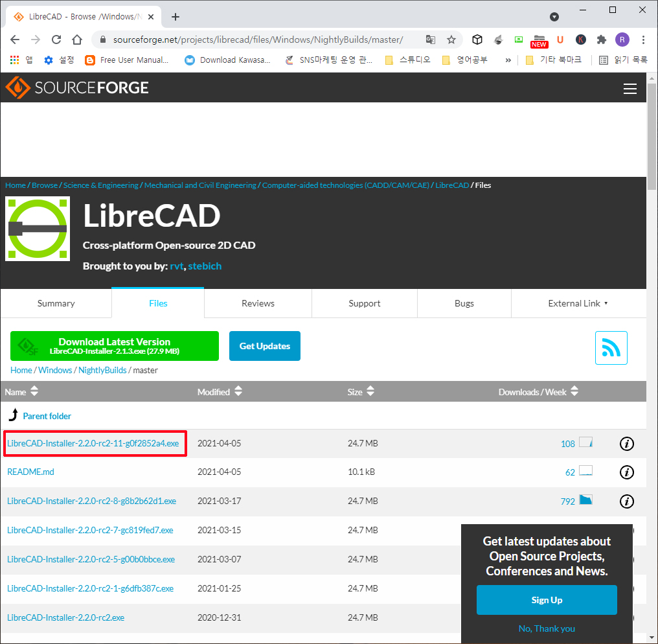The height and width of the screenshot is (644, 658).
Task: Sort by Downloads / Week arrows
Action: click(574, 391)
